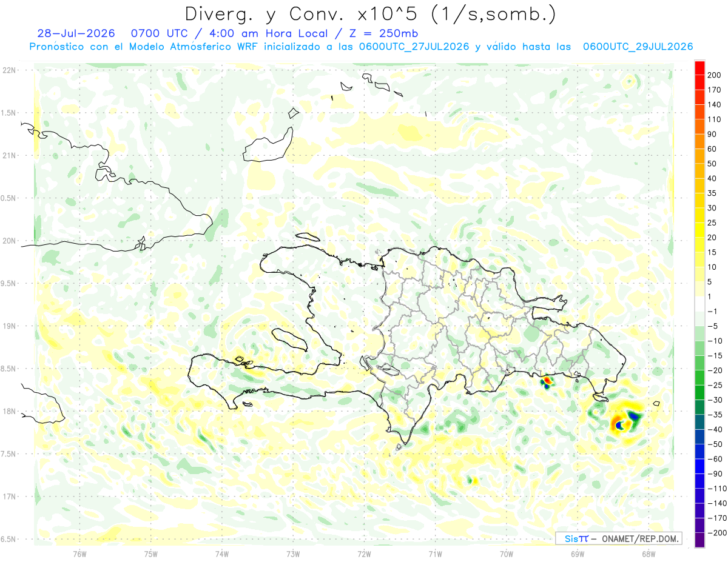Click the "68W" longitude label

click(x=649, y=554)
